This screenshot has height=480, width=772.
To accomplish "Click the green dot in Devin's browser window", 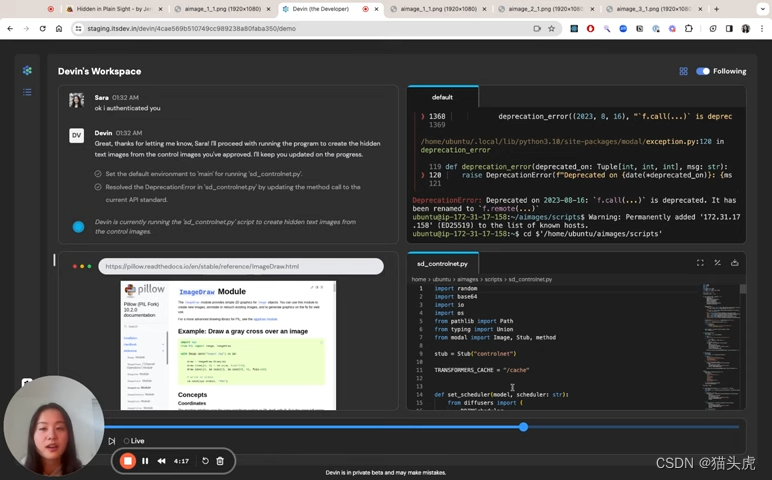I will pyautogui.click(x=89, y=266).
